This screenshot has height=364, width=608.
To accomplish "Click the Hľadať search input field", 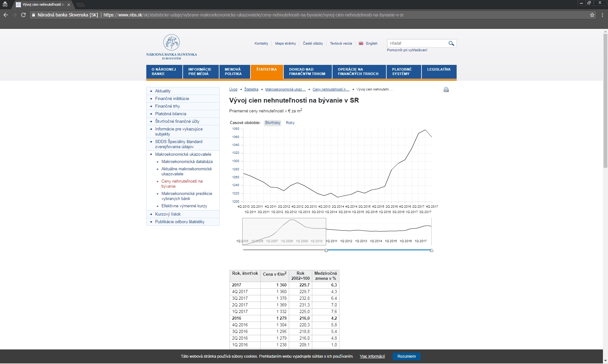I will 416,43.
